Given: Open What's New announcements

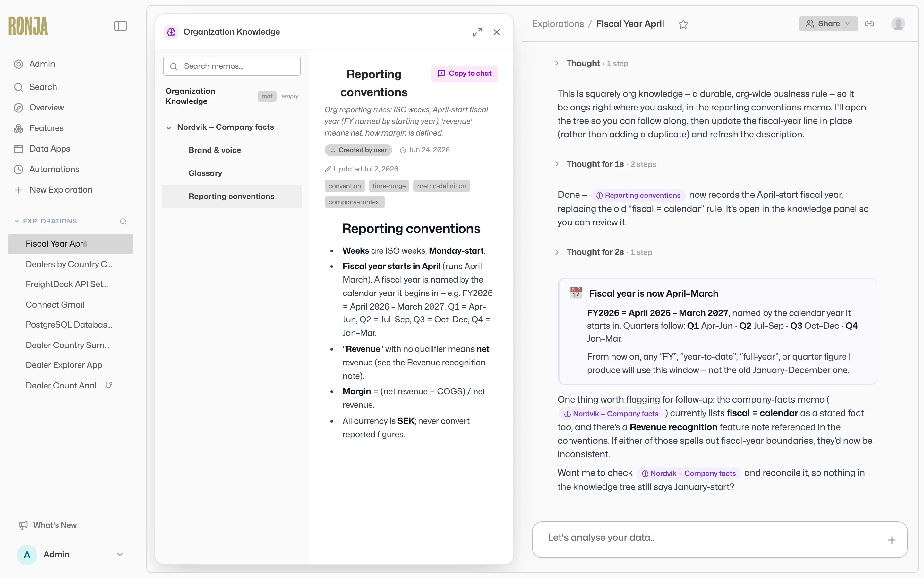Looking at the screenshot, I should pyautogui.click(x=48, y=525).
